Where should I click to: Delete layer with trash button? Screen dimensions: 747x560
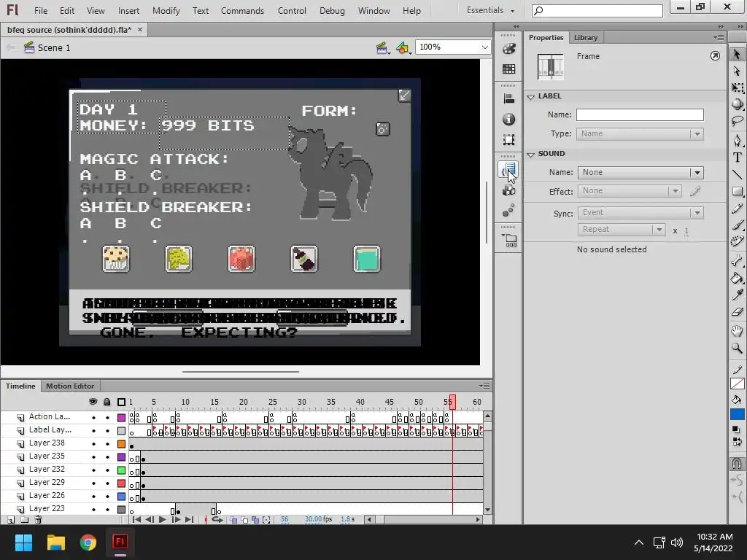(39, 520)
